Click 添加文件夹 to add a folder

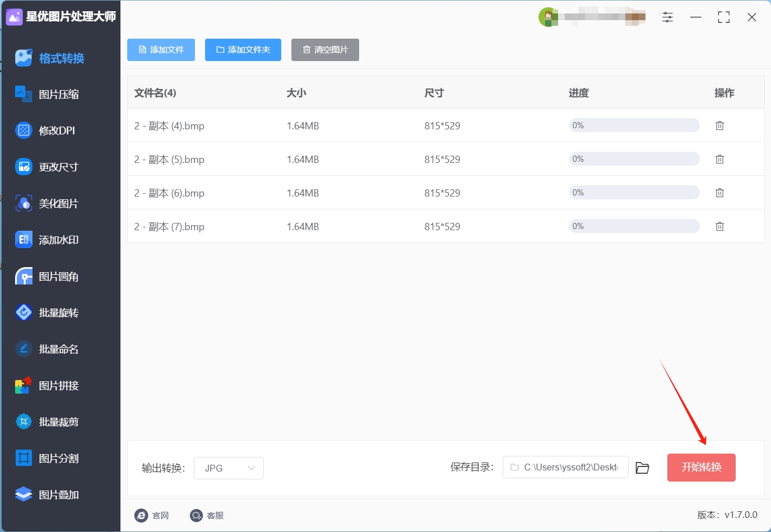click(x=243, y=50)
